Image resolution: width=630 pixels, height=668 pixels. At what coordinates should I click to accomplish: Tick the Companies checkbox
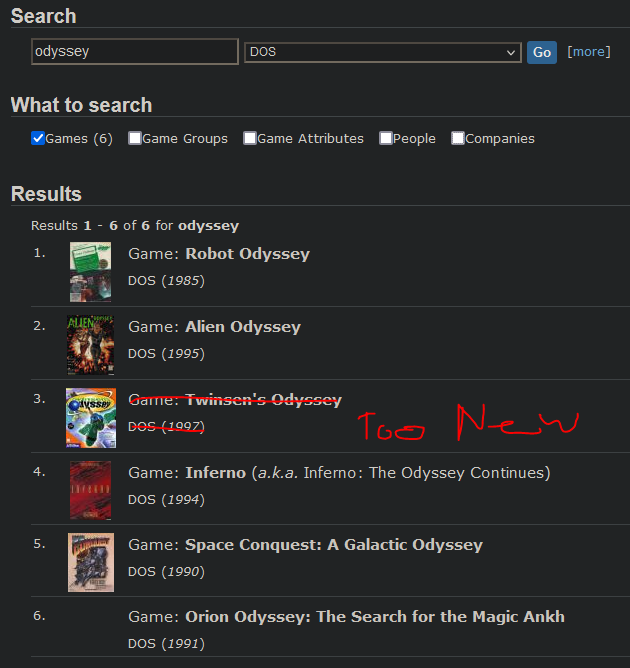[457, 138]
